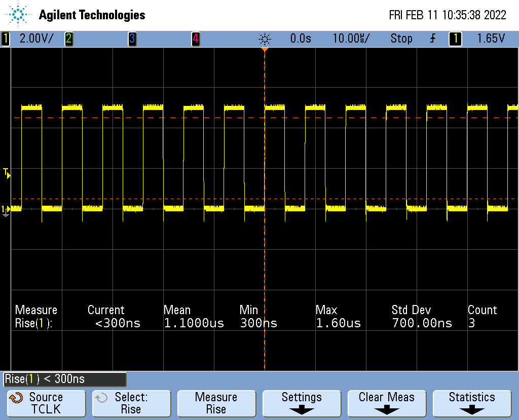519x420 pixels.
Task: Click the orange trigger time reference triangle
Action: click(x=265, y=50)
